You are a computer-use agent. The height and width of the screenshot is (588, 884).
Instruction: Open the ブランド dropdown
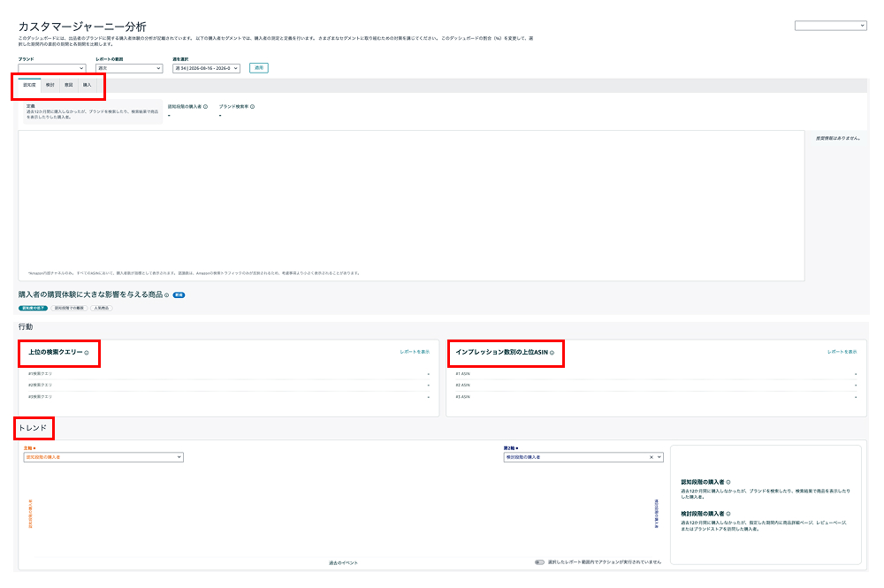[x=52, y=68]
